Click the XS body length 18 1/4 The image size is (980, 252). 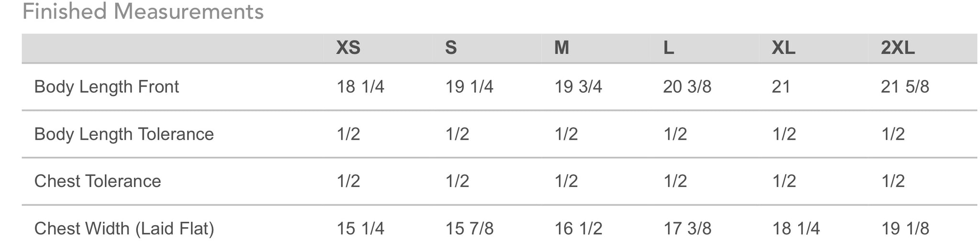tap(360, 87)
